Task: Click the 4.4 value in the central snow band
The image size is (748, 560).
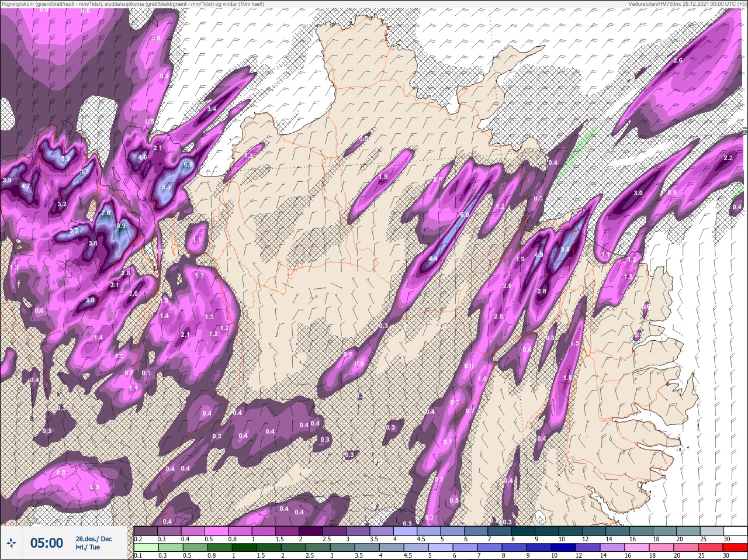Action: 433,258
